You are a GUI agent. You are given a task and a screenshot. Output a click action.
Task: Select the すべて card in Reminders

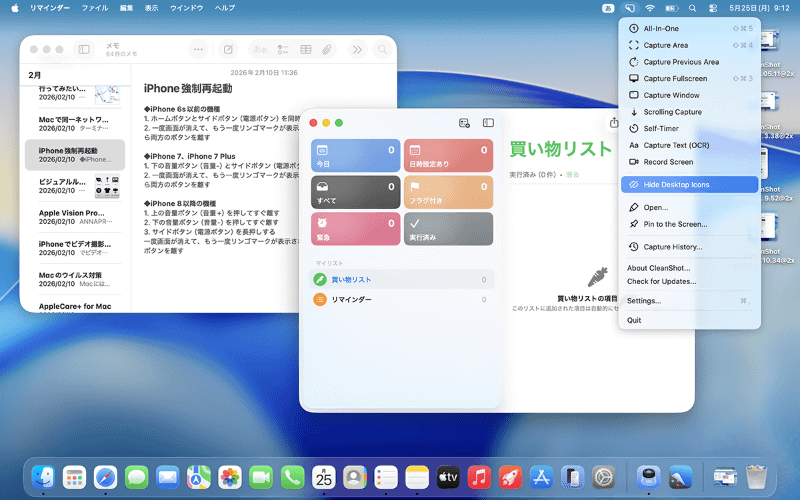tap(356, 192)
